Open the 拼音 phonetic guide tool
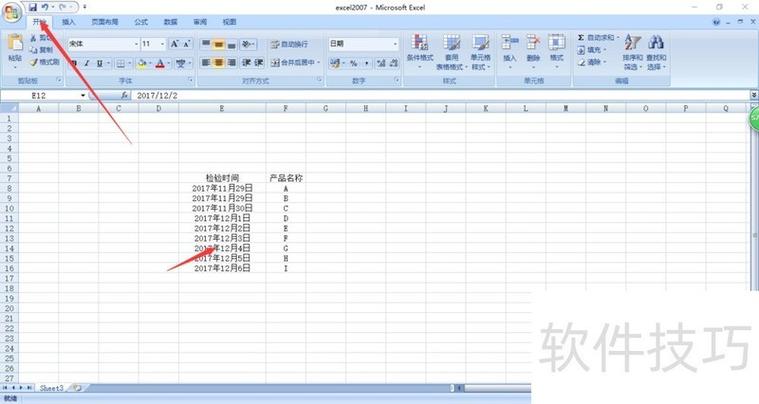759x404 pixels. point(181,63)
